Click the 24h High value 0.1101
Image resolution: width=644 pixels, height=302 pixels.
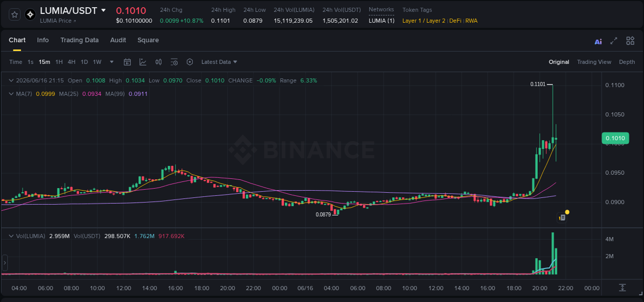221,21
